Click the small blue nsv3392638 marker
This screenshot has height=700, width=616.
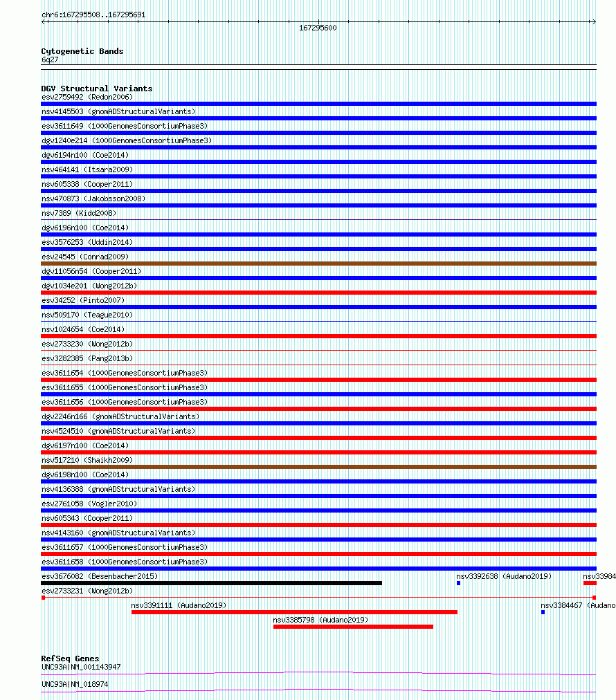pos(458,583)
